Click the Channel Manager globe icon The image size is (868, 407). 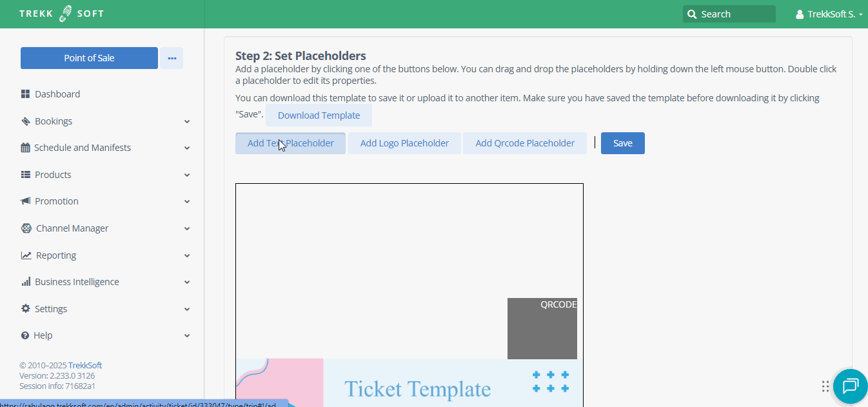pos(25,228)
